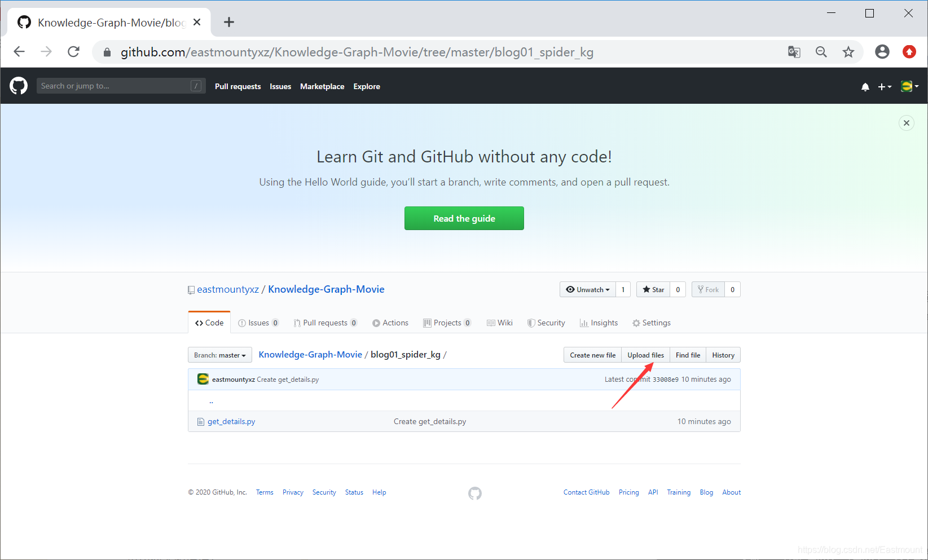928x560 pixels.
Task: Open the Contact GitHub footer link
Action: coord(586,492)
